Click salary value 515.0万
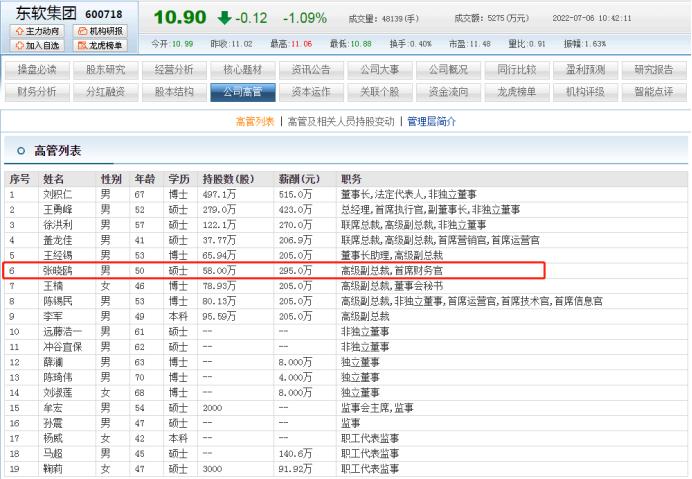Screen dimensions: 692x479 coord(295,194)
